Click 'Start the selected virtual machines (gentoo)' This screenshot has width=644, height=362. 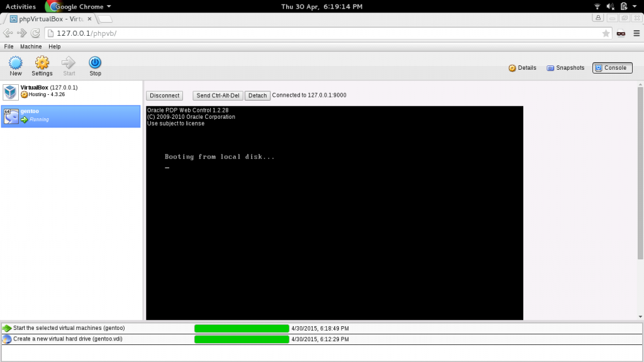click(x=69, y=328)
